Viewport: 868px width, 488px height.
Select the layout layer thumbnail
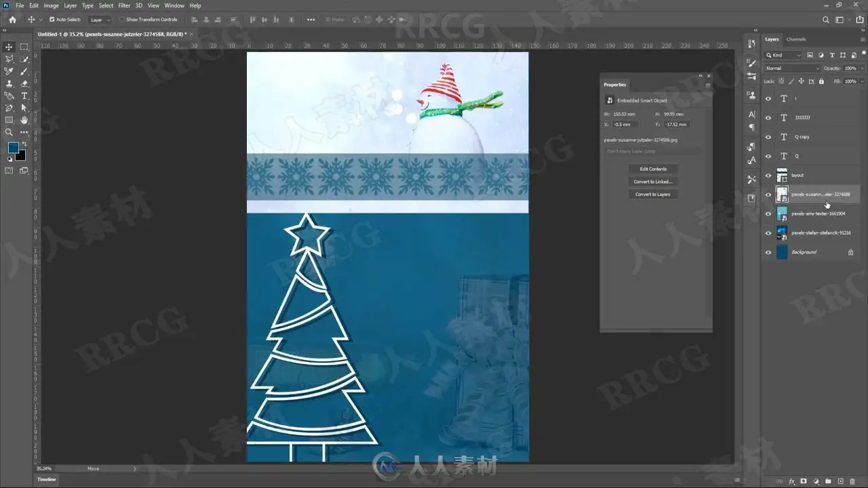click(x=782, y=175)
